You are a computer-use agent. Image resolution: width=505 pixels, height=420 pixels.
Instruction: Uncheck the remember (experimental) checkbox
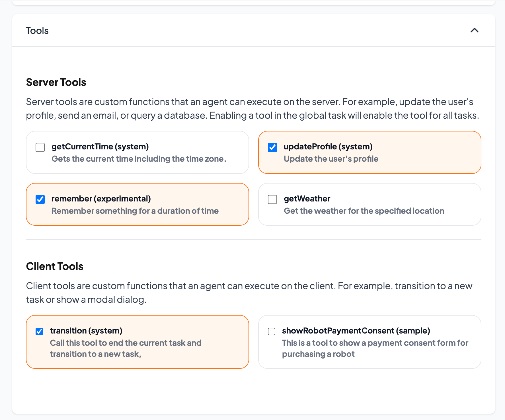tap(40, 199)
